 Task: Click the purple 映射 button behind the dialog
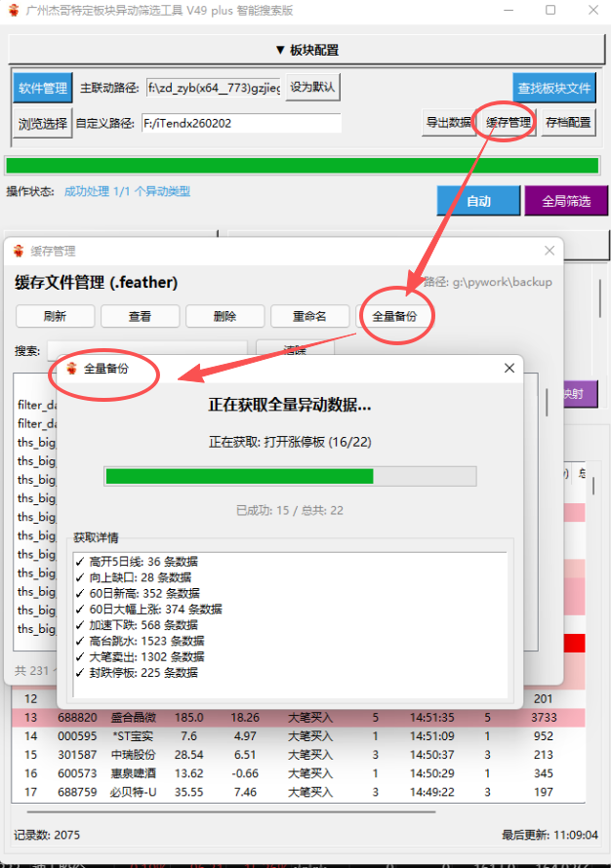[x=580, y=394]
